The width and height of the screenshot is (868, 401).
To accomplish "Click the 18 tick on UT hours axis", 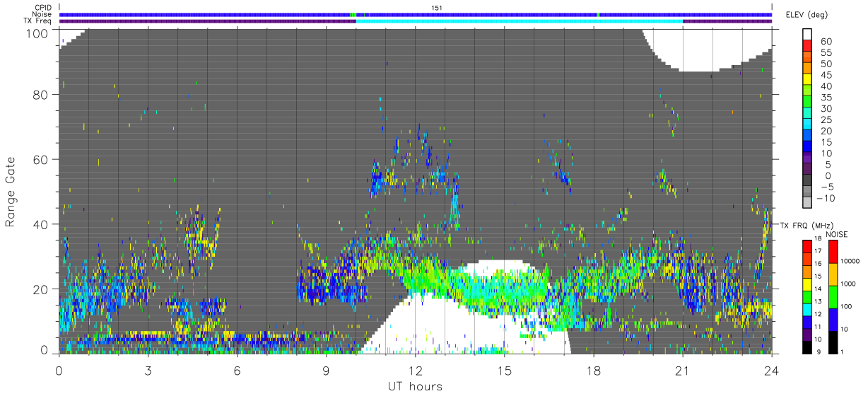I will (x=594, y=371).
